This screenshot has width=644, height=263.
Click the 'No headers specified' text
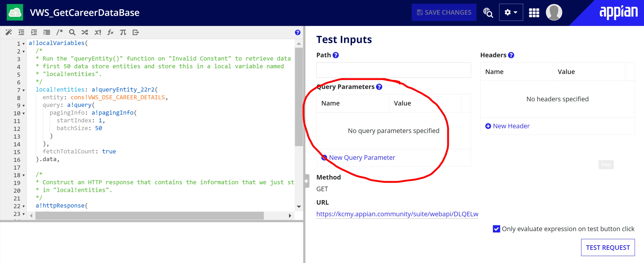coord(557,99)
